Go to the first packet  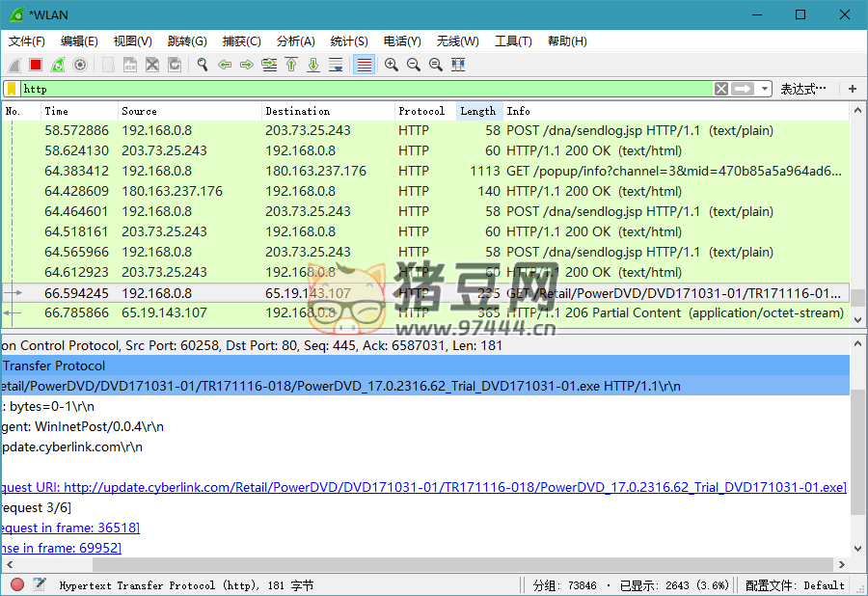click(x=291, y=65)
